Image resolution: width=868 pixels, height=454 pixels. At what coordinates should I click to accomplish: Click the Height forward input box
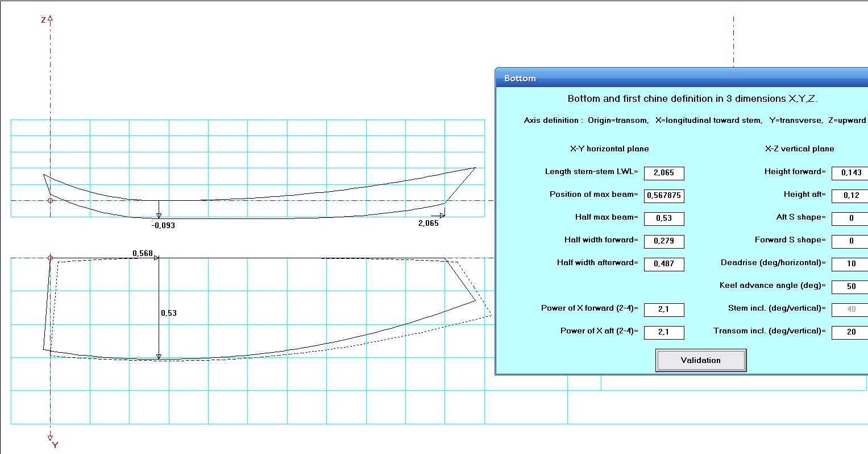click(850, 173)
